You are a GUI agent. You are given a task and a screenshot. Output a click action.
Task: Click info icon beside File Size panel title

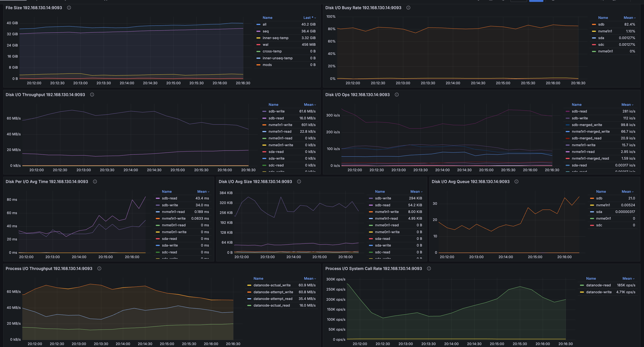[69, 8]
